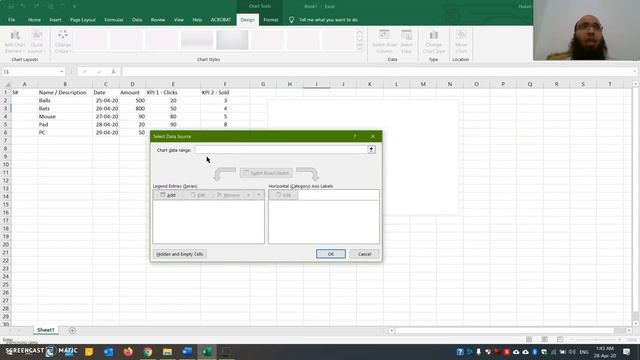Open the File tab

pos(11,20)
